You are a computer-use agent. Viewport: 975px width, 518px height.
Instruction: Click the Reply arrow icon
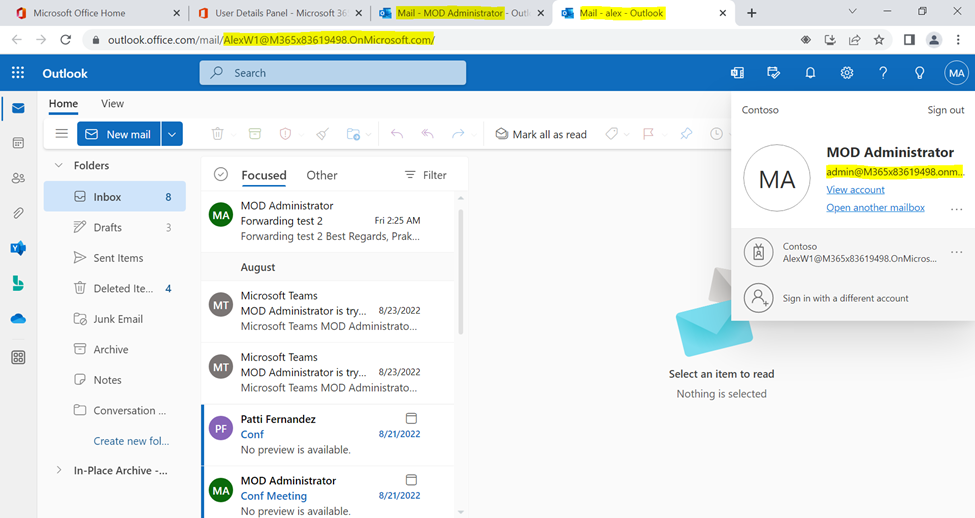[397, 134]
